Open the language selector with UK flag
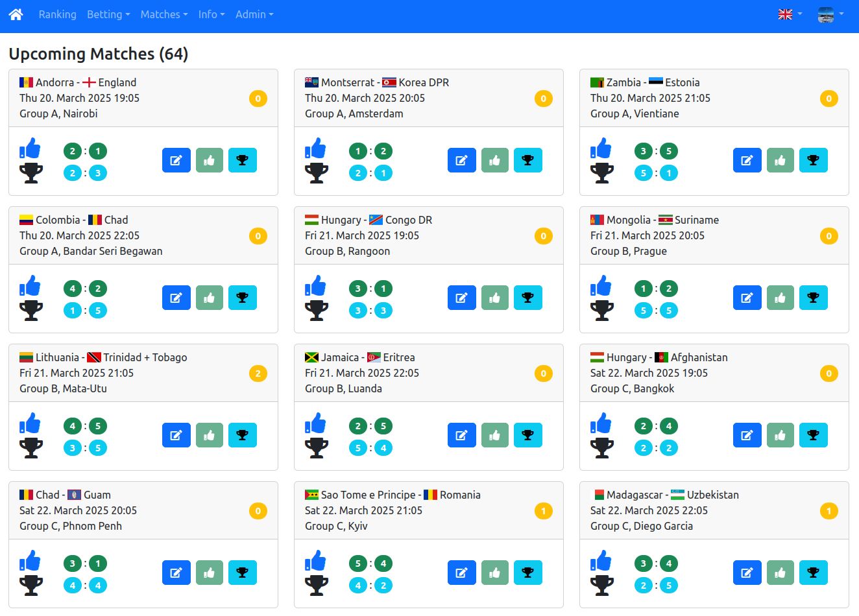Screen dimensions: 859x616 [790, 14]
